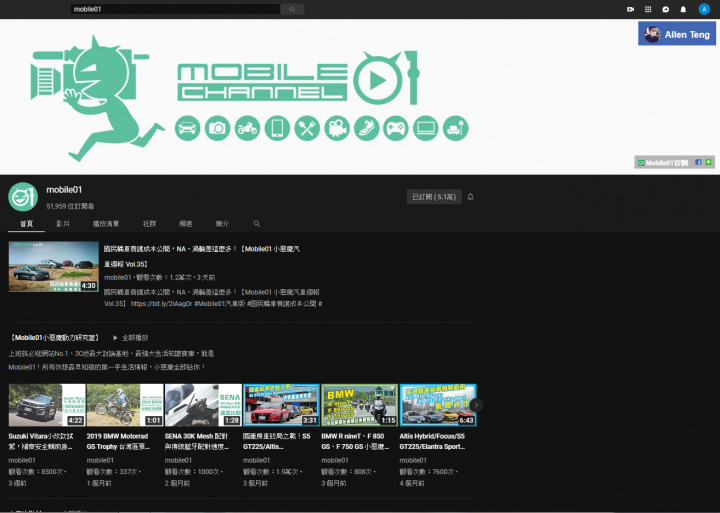Image resolution: width=720 pixels, height=513 pixels.
Task: Click BMW R nineT、F 850 GS title
Action: click(x=355, y=441)
